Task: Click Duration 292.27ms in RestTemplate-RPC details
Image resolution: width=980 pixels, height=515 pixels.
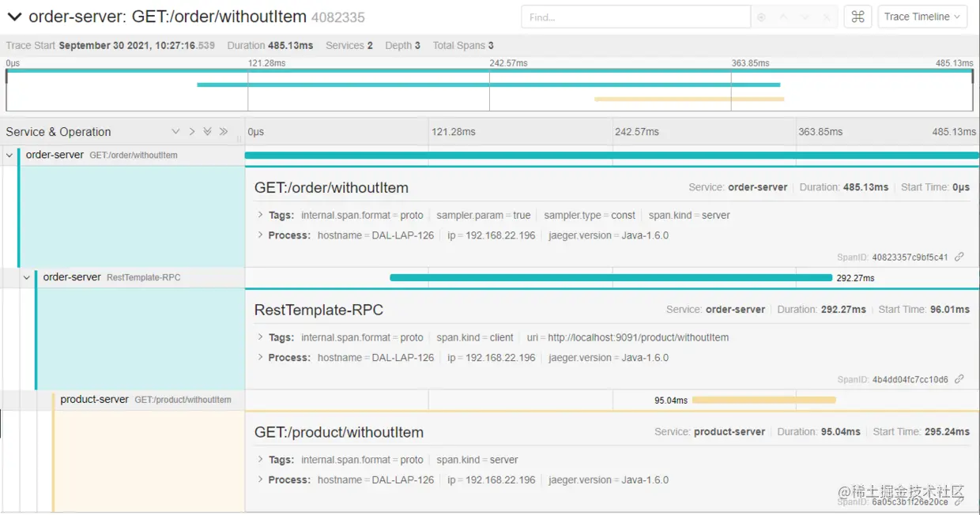Action: [x=821, y=310]
